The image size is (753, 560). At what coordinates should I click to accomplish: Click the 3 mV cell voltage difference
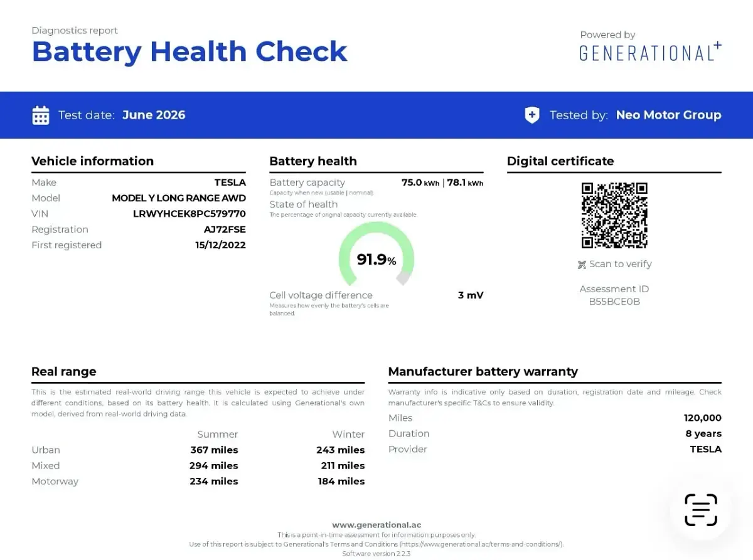pyautogui.click(x=471, y=295)
